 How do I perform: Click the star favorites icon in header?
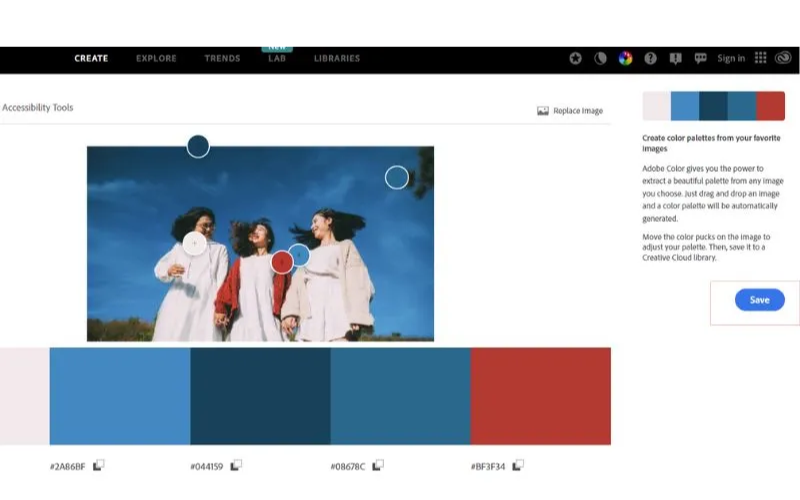point(575,58)
